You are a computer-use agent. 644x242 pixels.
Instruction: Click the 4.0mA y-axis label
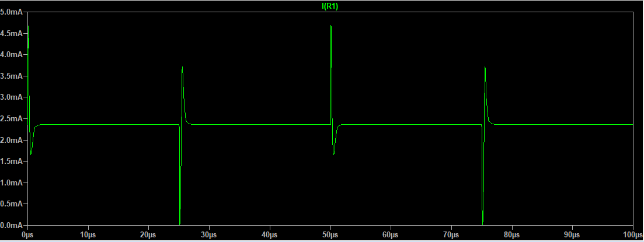point(11,55)
